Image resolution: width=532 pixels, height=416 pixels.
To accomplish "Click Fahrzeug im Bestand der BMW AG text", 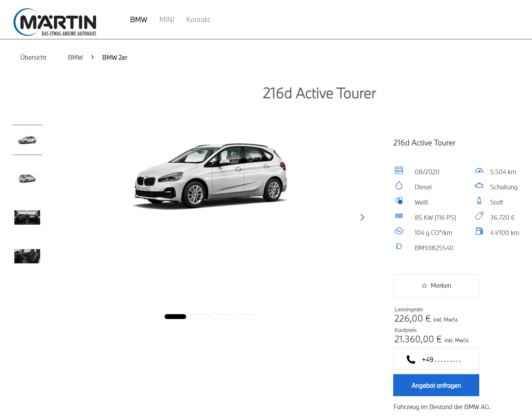I will coord(442,407).
